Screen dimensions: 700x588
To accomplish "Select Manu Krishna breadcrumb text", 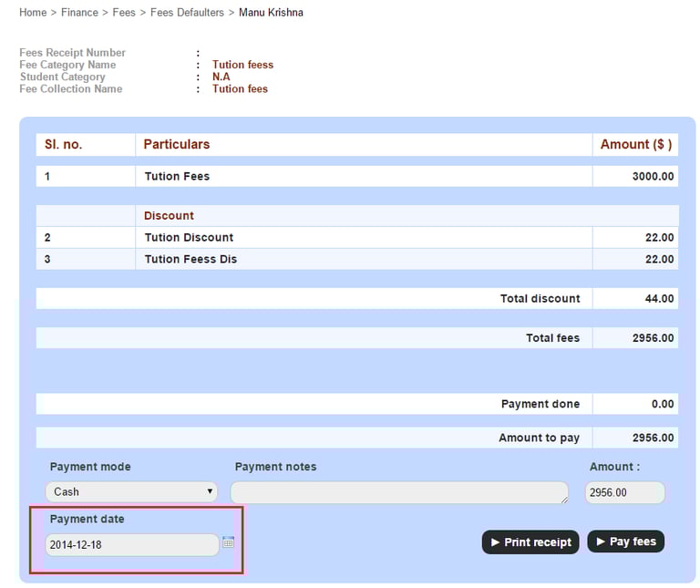I will (271, 13).
